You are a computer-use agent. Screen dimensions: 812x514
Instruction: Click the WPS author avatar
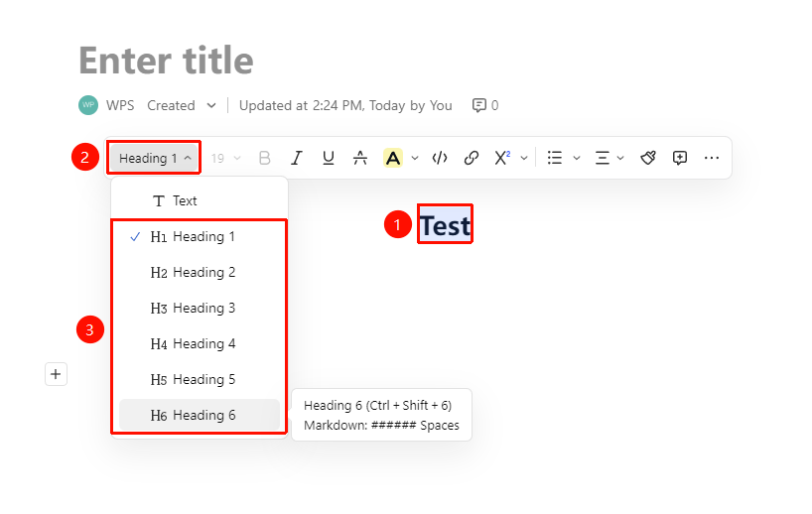coord(88,105)
